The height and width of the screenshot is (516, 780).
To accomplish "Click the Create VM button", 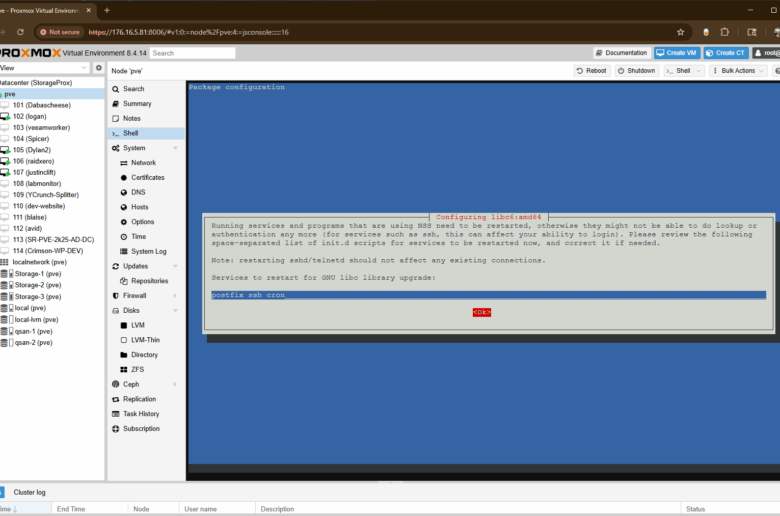I will click(677, 53).
